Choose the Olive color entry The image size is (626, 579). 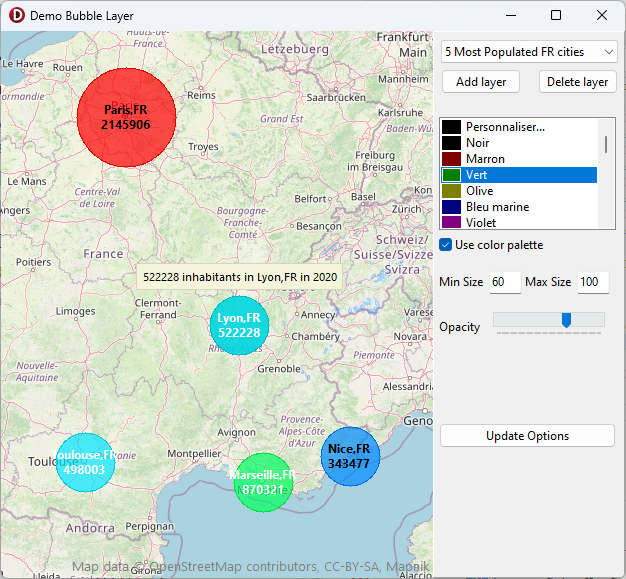482,191
